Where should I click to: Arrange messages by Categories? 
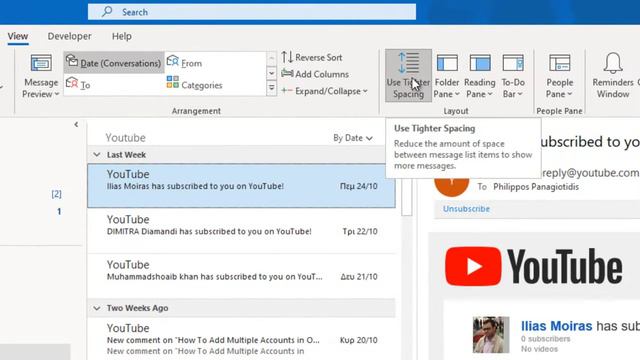[x=194, y=84]
